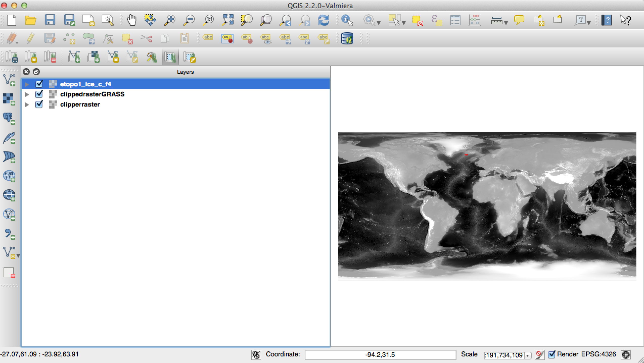Open Run Feature Action dropdown arrow
The height and width of the screenshot is (363, 644).
click(x=379, y=23)
